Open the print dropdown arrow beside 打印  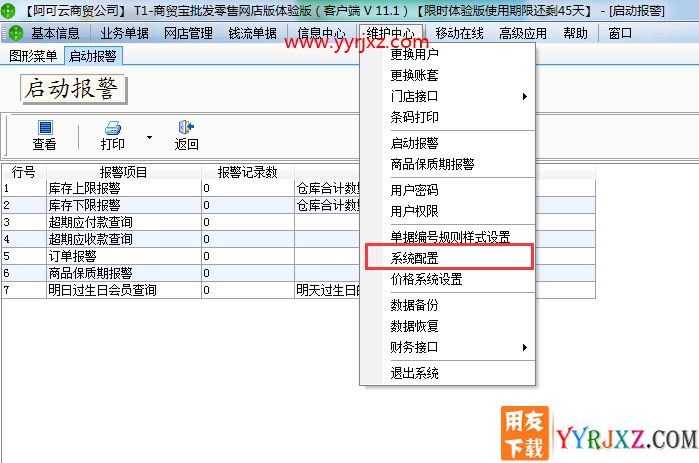coord(149,137)
